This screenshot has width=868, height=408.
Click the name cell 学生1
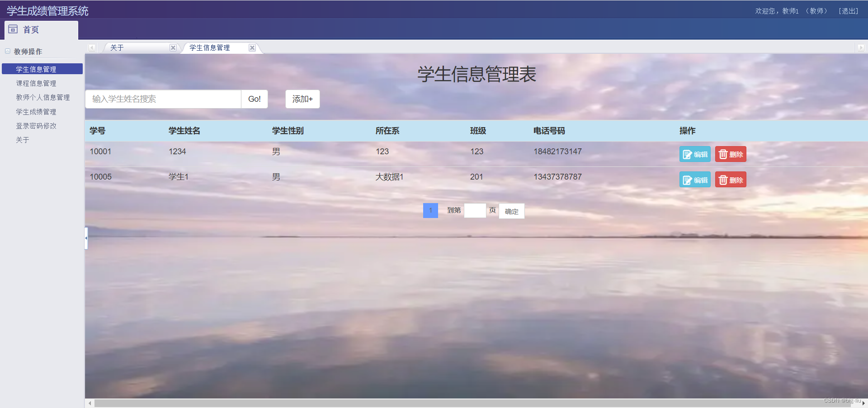tap(179, 177)
